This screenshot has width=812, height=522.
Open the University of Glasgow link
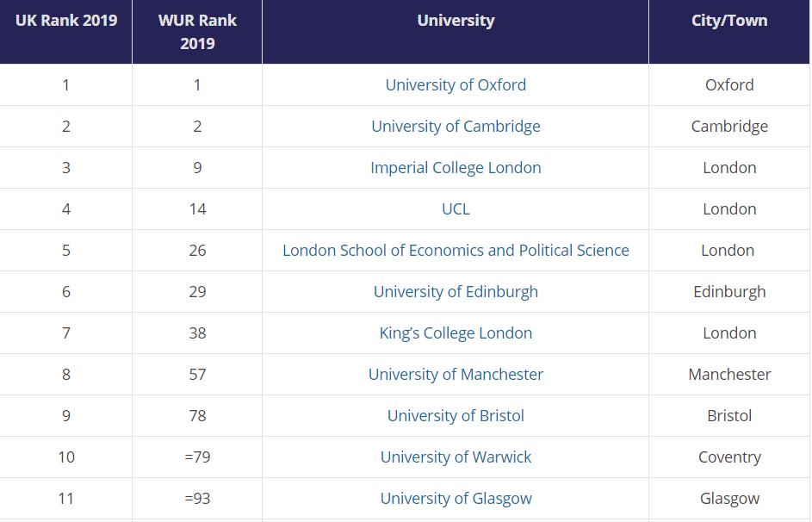(x=456, y=499)
